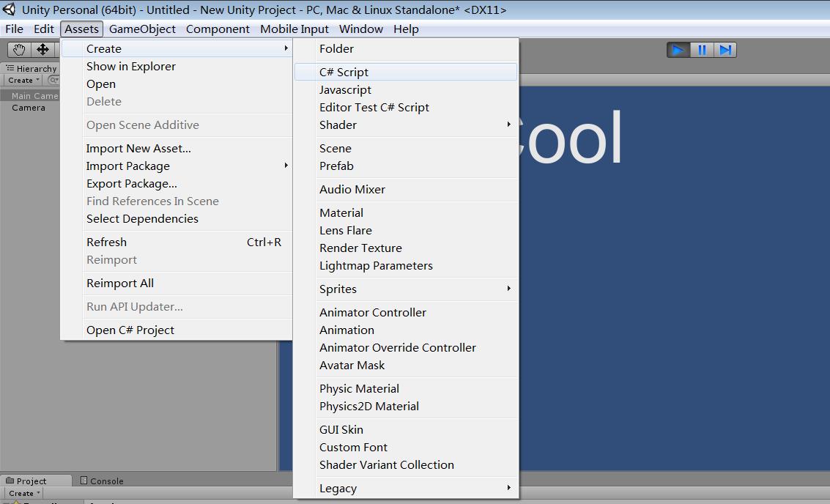Create an Animator Controller
The image size is (830, 504).
pos(405,312)
